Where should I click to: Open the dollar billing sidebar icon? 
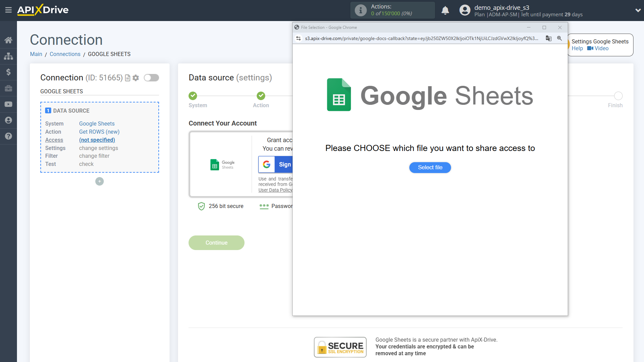coord(8,72)
